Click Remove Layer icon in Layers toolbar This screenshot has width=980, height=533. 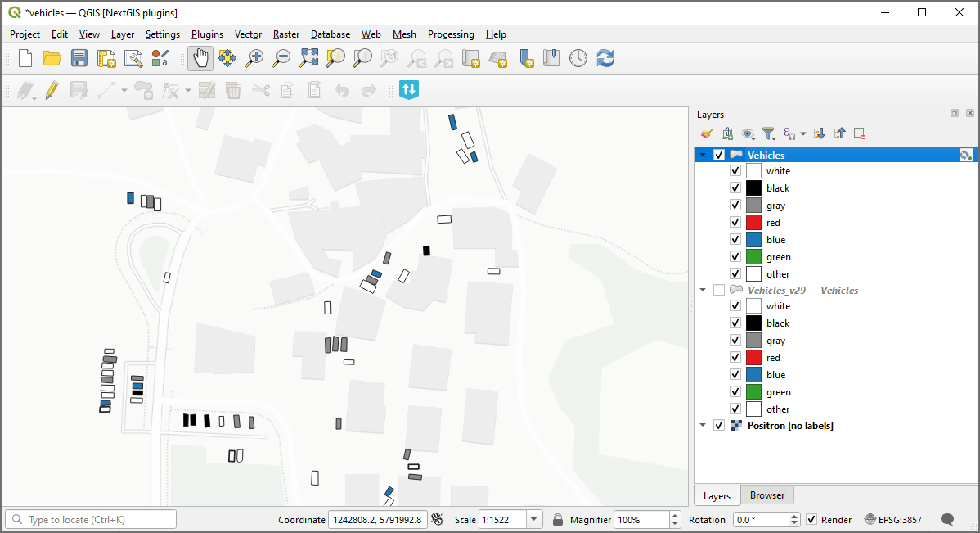pos(859,133)
